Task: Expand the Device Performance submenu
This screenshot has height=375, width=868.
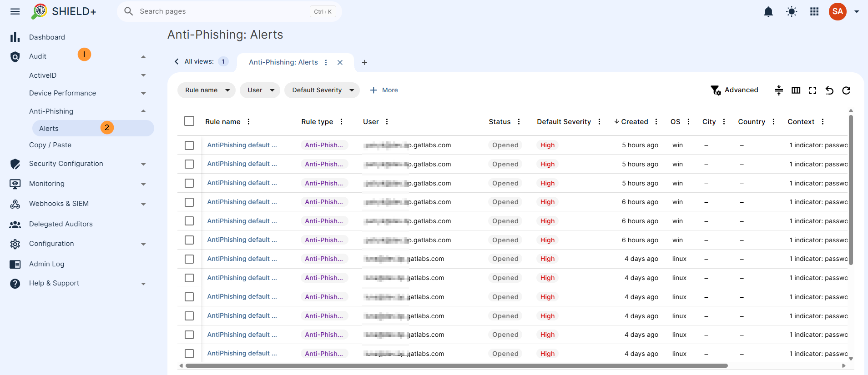Action: [x=143, y=93]
